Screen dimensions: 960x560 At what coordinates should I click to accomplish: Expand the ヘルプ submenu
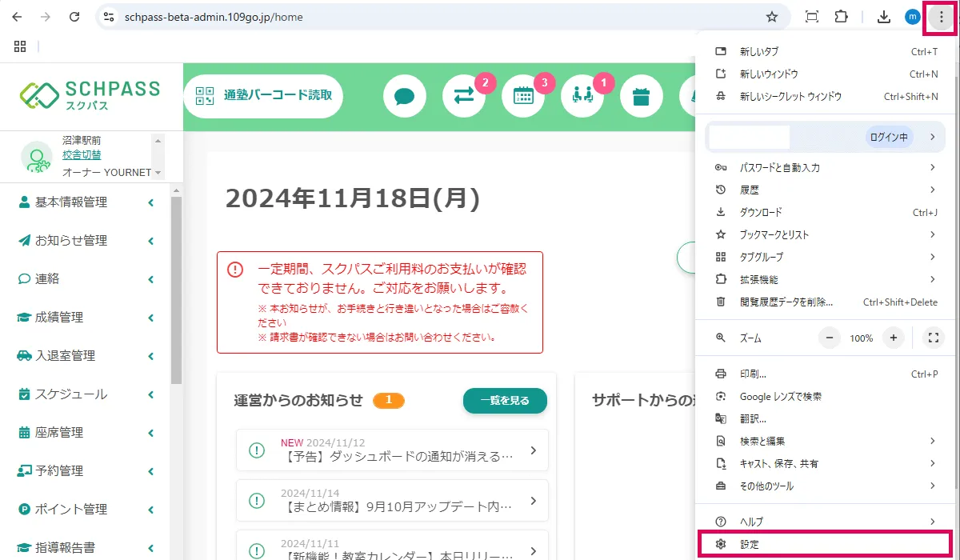tap(826, 521)
